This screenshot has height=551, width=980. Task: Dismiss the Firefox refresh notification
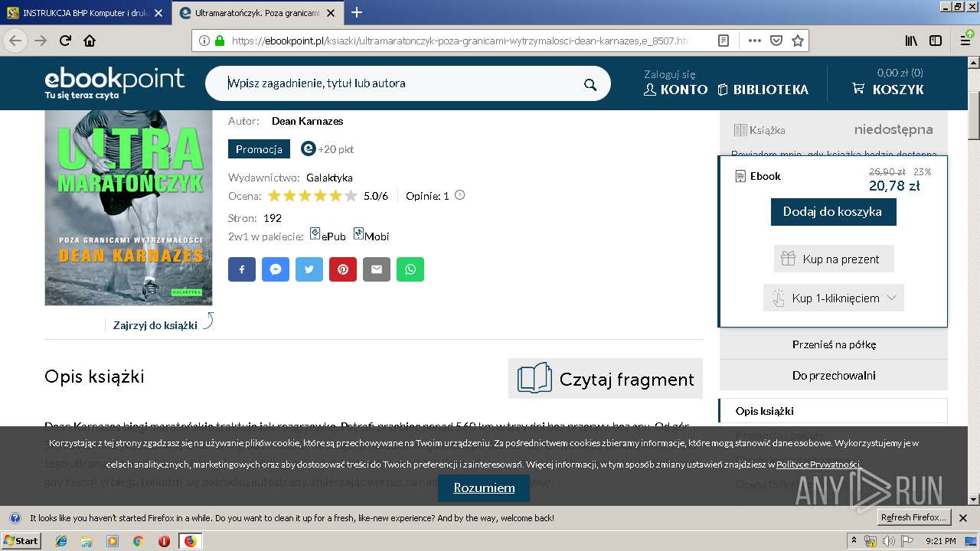963,518
